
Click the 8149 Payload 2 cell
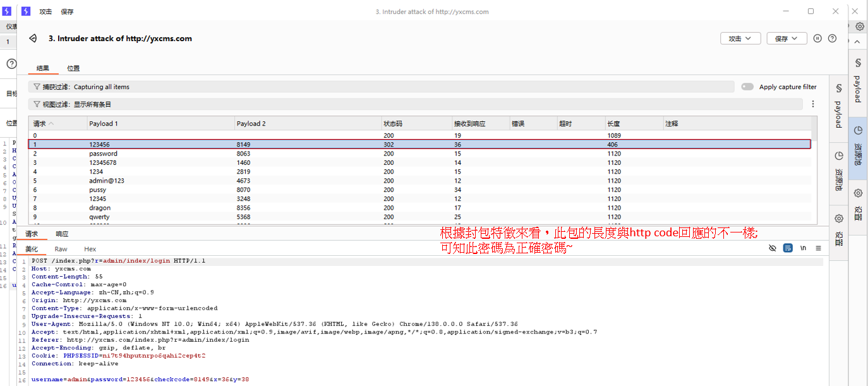pos(243,145)
